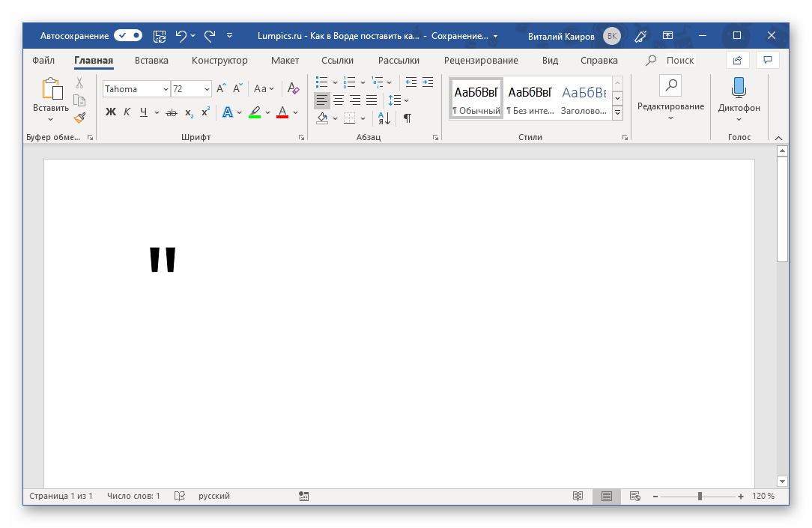
Task: Click the Save icon in the title bar
Action: 159,35
